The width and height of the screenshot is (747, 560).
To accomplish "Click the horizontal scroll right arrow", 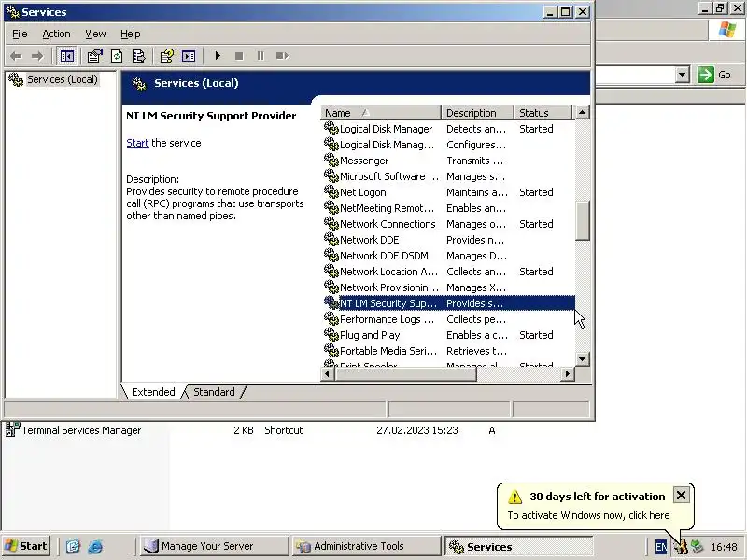I will point(568,374).
